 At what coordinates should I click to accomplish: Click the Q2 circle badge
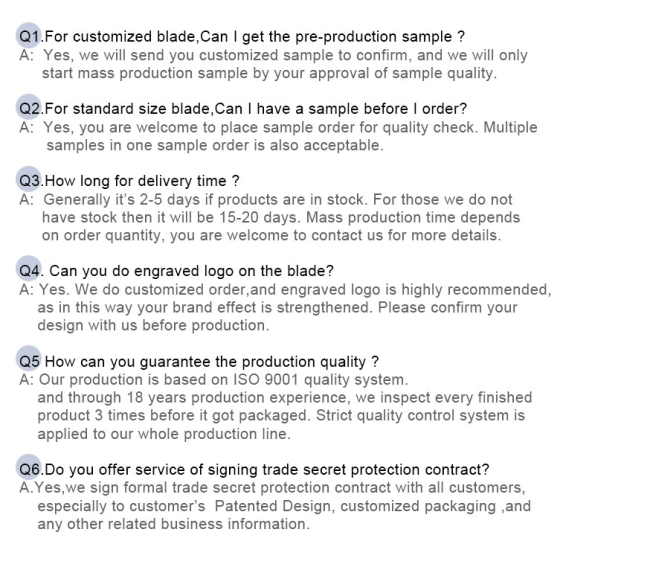[x=28, y=109]
